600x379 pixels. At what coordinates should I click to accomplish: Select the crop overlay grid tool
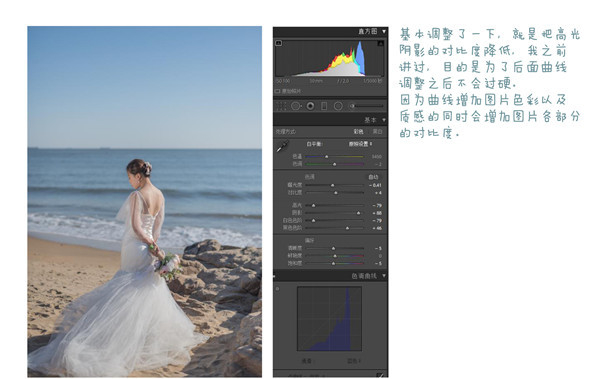pos(281,106)
